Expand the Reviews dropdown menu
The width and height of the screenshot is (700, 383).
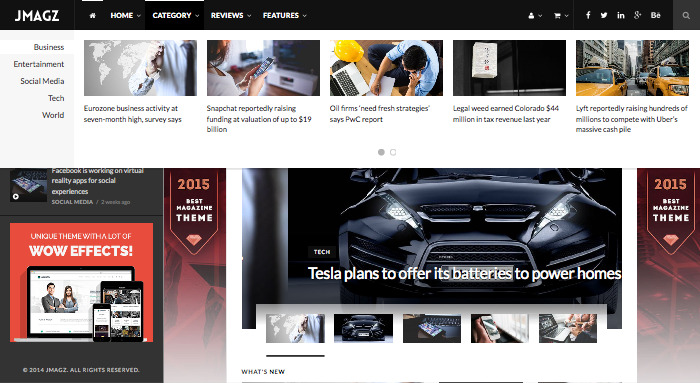(231, 15)
